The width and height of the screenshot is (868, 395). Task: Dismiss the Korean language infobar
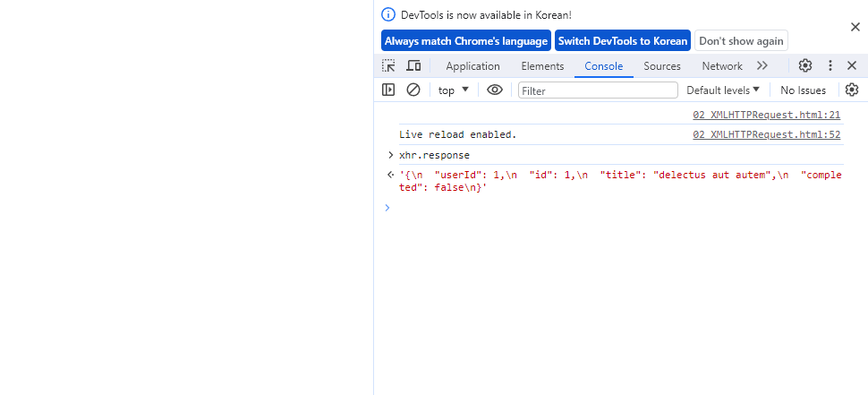[855, 27]
